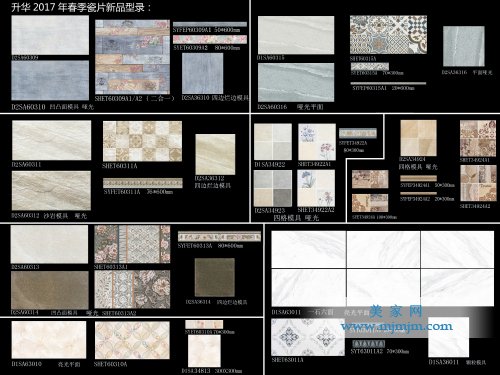Select the D2SA36312 beige square tile

tap(215, 154)
